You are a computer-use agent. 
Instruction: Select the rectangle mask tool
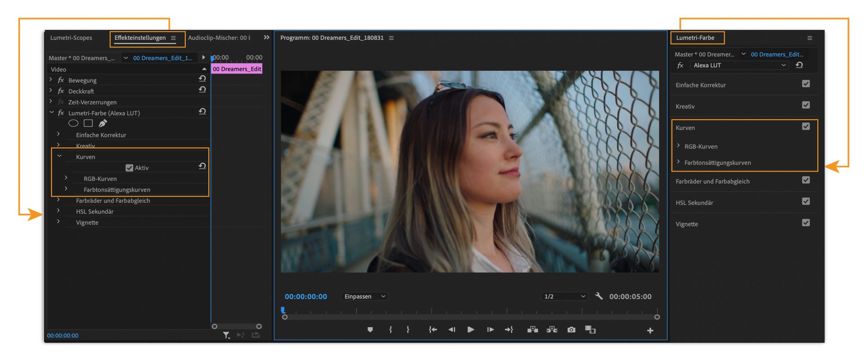pos(88,123)
